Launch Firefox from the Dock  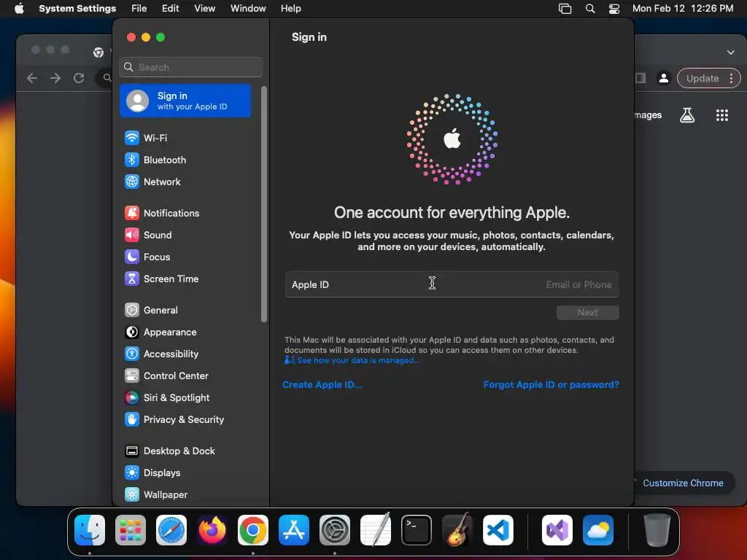pyautogui.click(x=212, y=530)
